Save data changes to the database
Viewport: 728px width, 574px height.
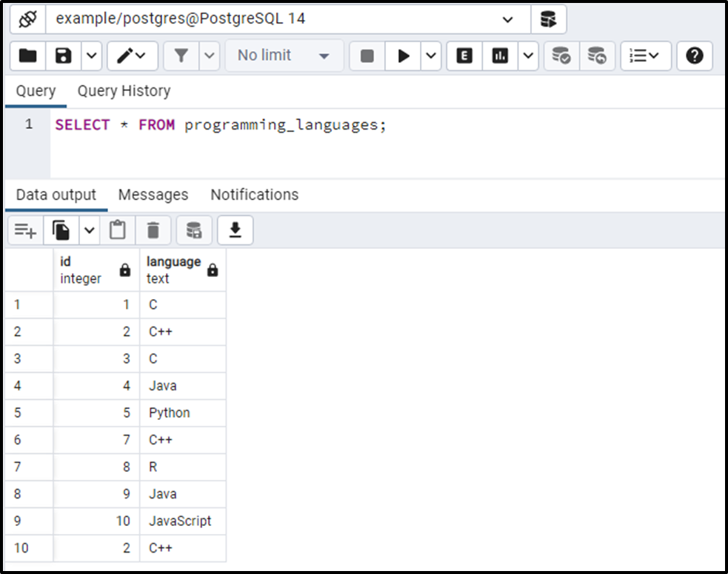coord(194,230)
